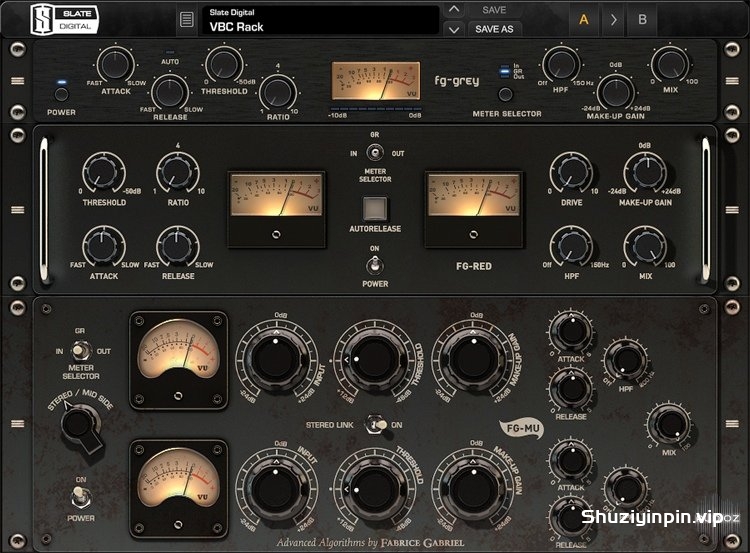
Task: Click FG-MU top channel MAKE-UP GAIN knob
Action: coord(474,359)
